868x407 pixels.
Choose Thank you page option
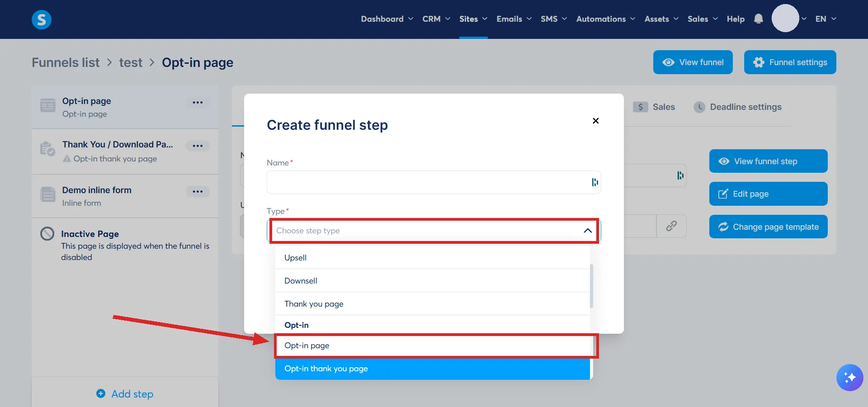[x=433, y=304]
